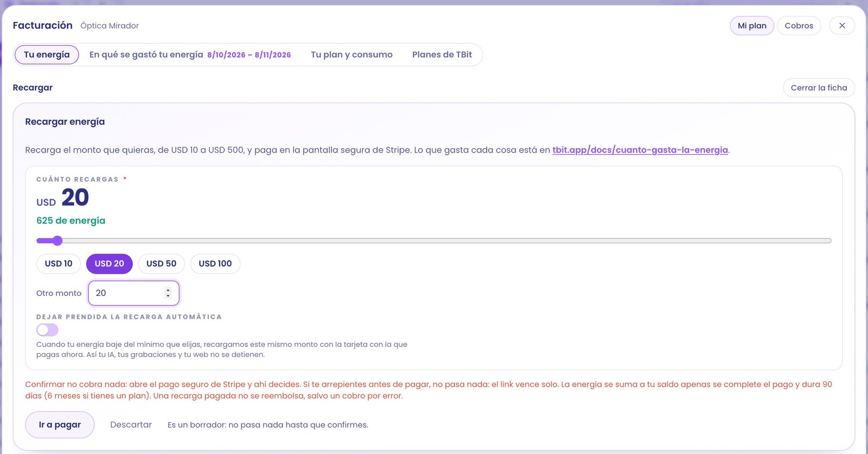Focus the Otro monto input field
The image size is (868, 454).
coord(133,293)
